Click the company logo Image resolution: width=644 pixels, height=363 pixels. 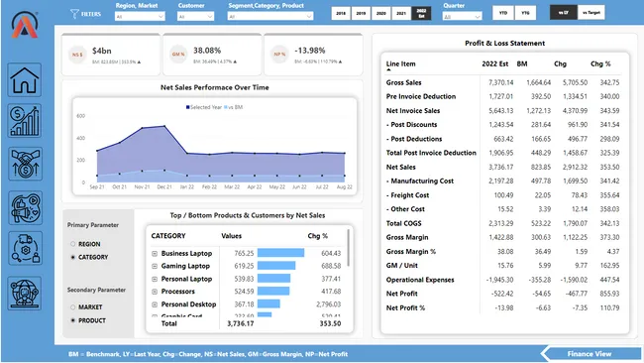tap(25, 25)
